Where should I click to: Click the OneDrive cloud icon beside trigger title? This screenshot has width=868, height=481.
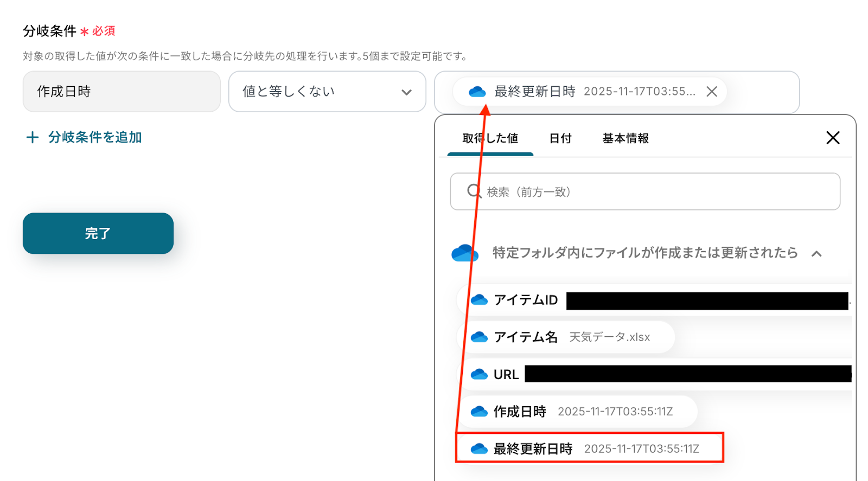464,253
